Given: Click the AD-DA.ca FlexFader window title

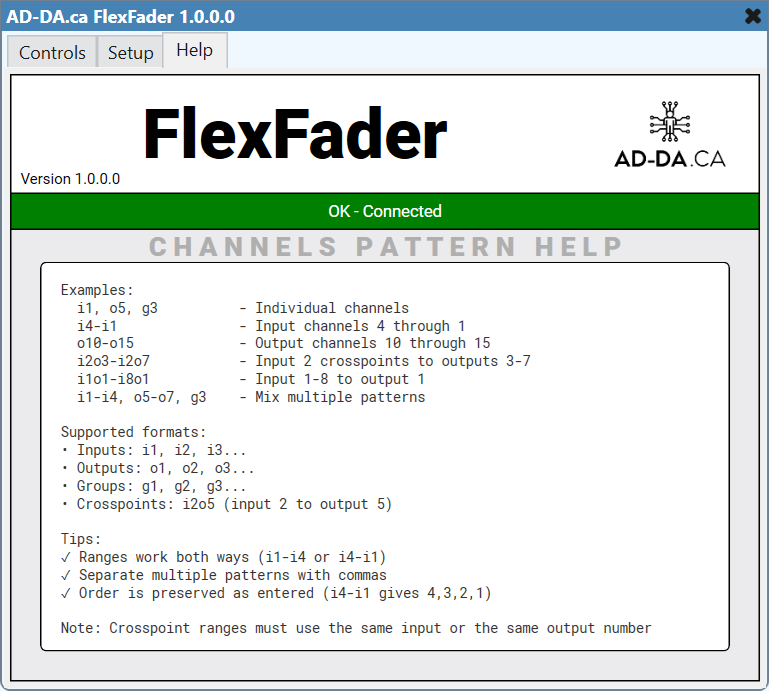Looking at the screenshot, I should coord(121,16).
